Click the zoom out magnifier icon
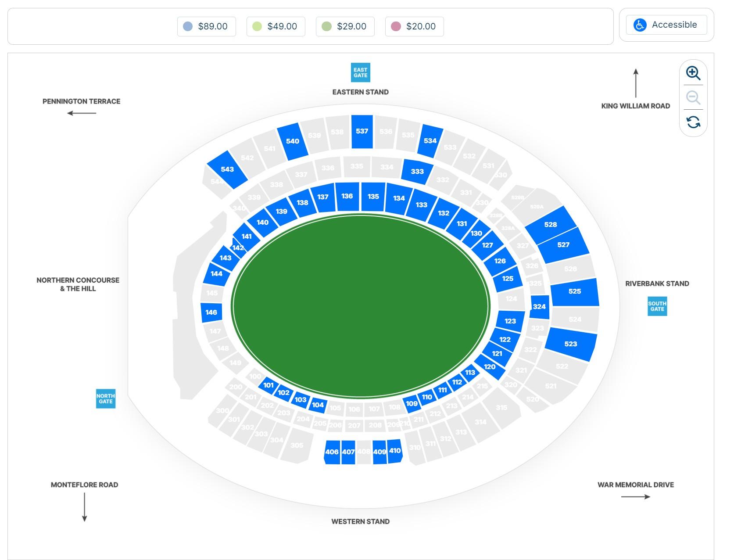734x560 pixels. [693, 97]
